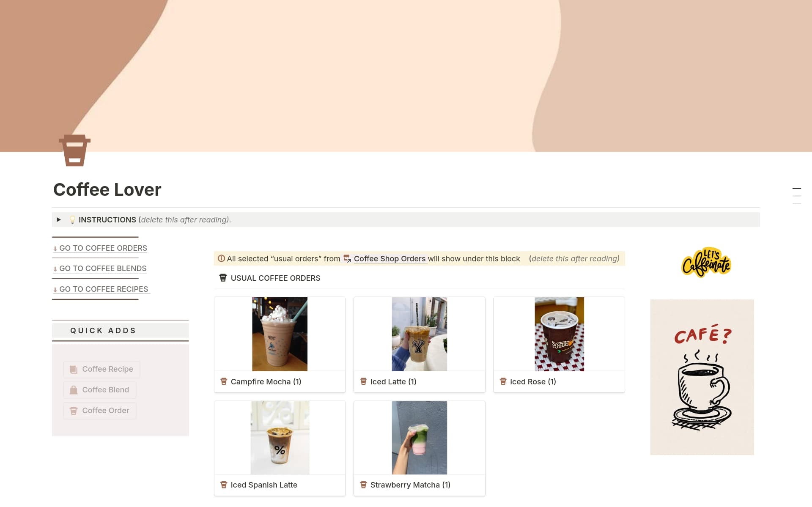Viewport: 812px width, 507px height.
Task: Click the cup icon next to Iced Latte
Action: (x=363, y=381)
